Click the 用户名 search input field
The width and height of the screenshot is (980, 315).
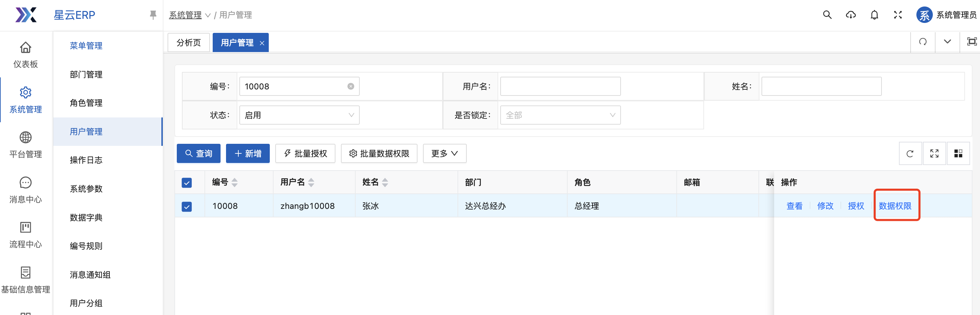(x=560, y=87)
